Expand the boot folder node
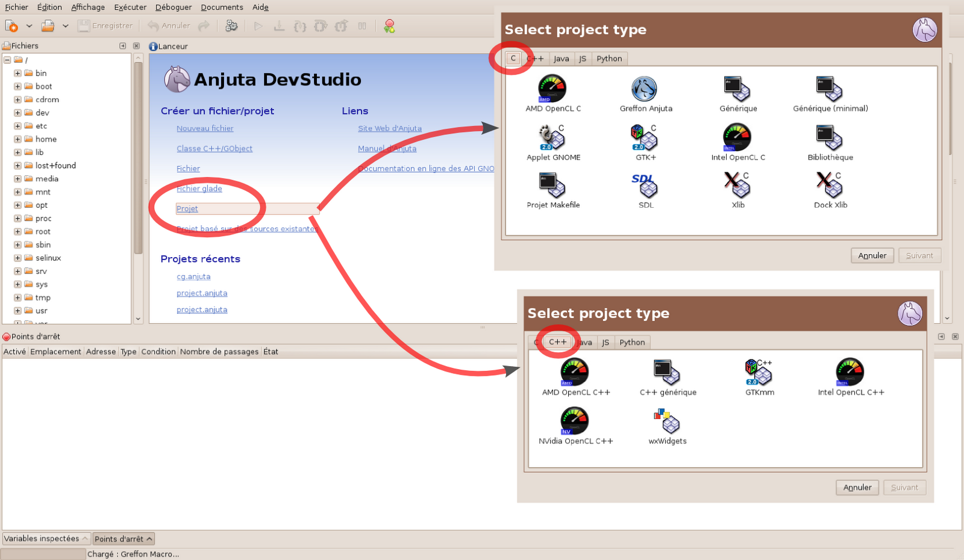 (x=17, y=87)
